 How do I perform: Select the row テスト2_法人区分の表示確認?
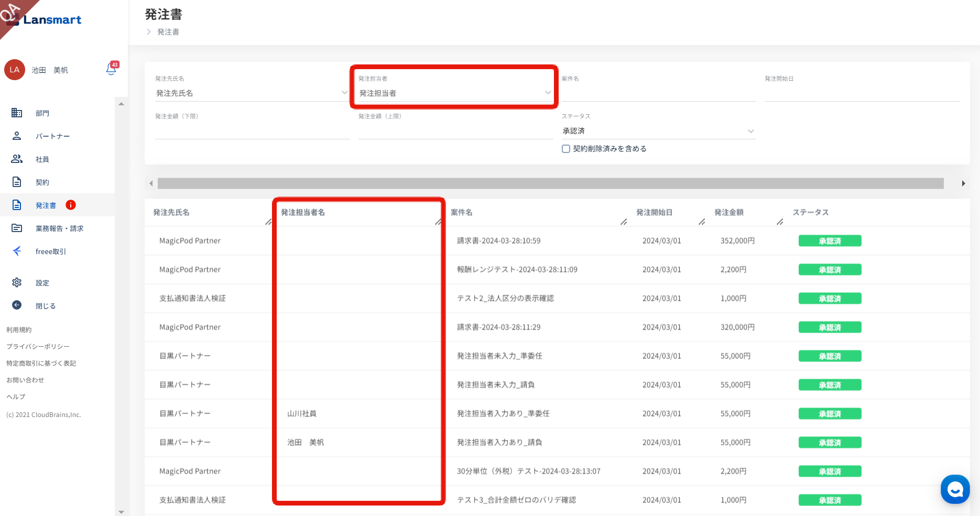click(x=557, y=299)
